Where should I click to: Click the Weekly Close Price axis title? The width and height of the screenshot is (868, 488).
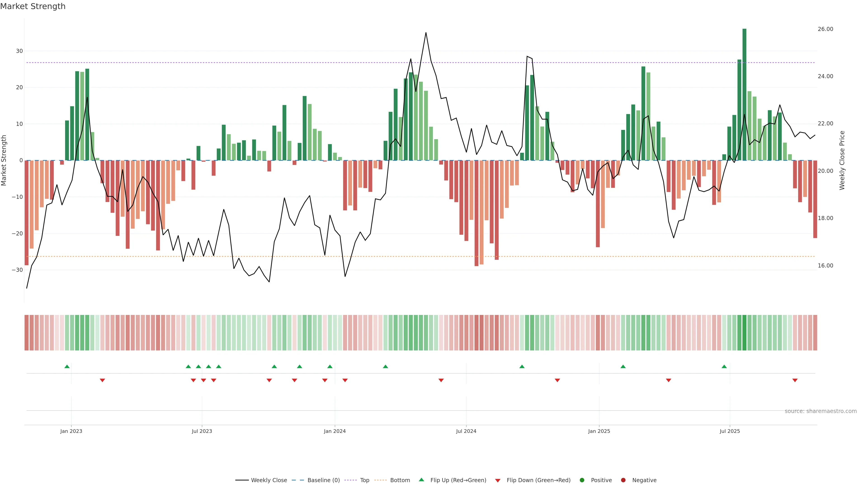tap(842, 160)
